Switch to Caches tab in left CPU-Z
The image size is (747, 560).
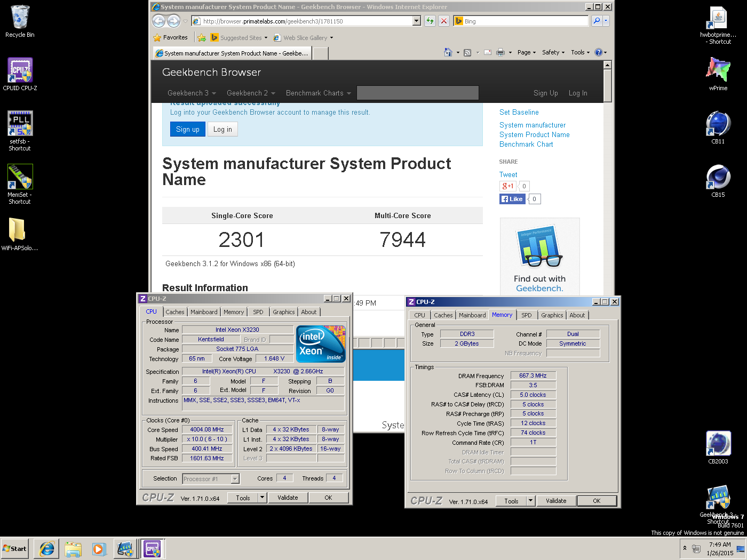point(174,312)
